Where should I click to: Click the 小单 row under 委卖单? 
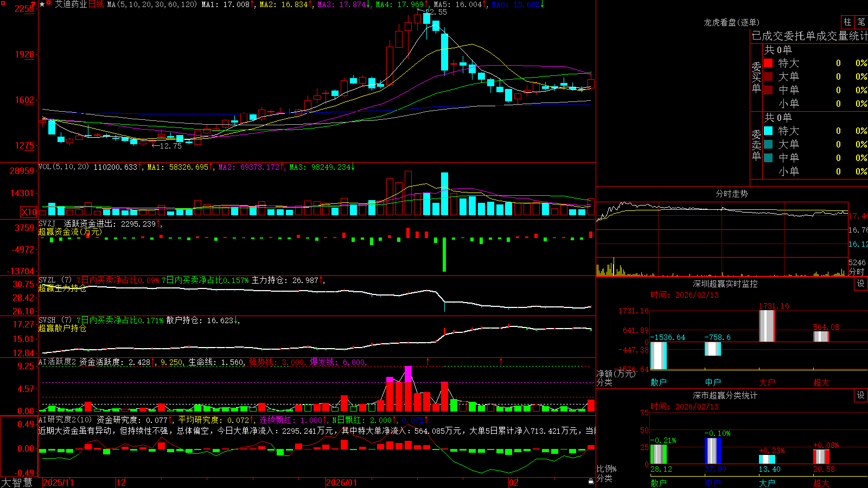[x=815, y=171]
